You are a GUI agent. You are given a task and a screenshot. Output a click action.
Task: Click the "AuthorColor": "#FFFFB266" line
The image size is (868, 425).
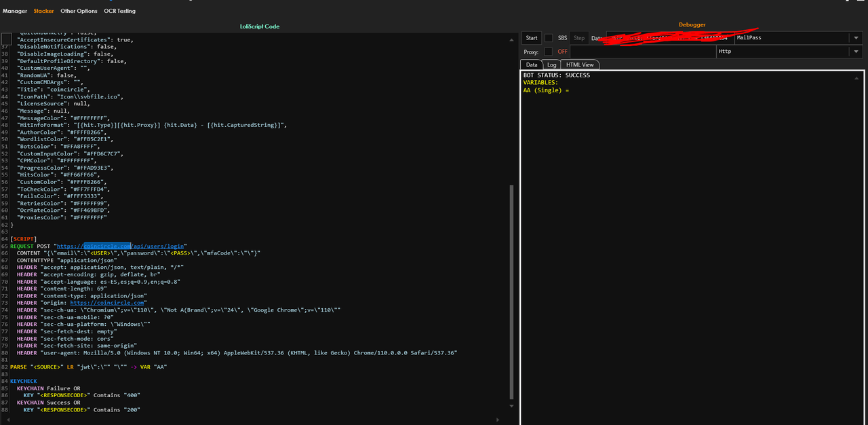click(x=63, y=132)
